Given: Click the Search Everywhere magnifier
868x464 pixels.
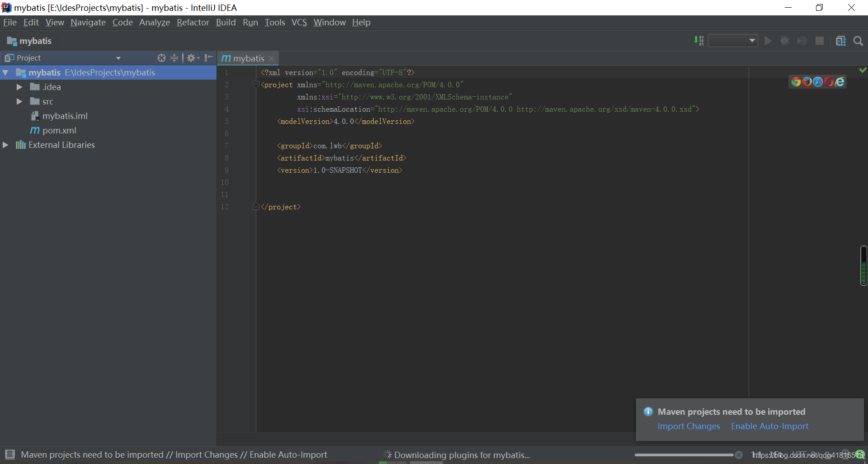Looking at the screenshot, I should 858,41.
